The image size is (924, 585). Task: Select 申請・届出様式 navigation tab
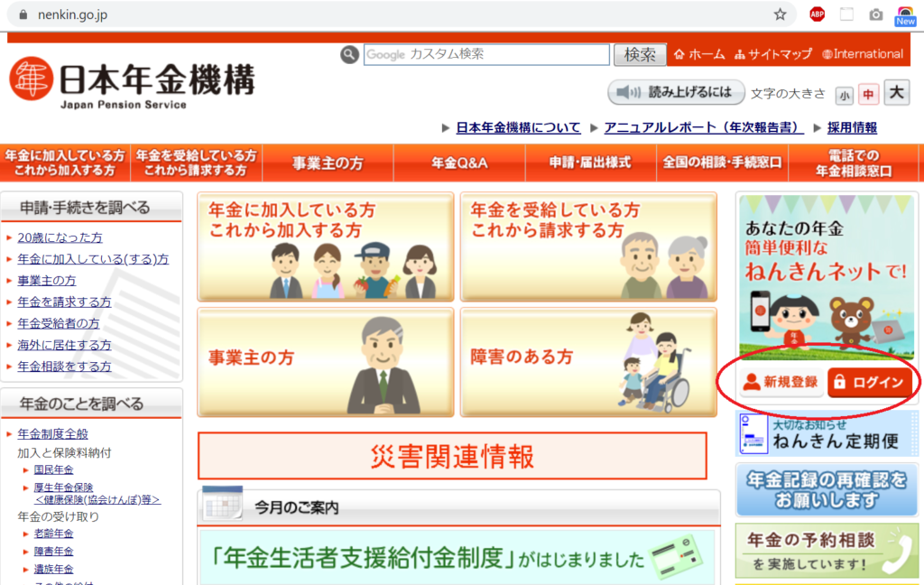coord(590,162)
